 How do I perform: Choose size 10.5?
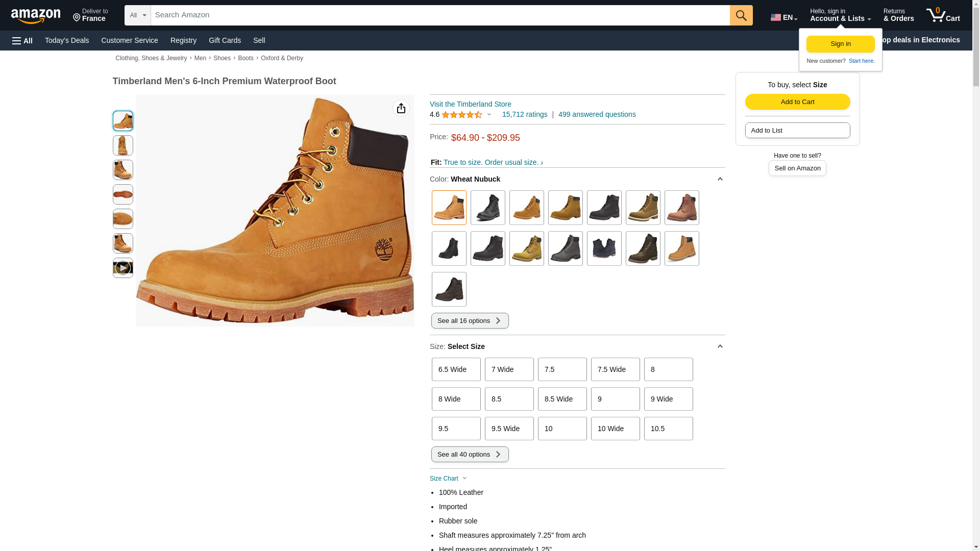(x=668, y=429)
